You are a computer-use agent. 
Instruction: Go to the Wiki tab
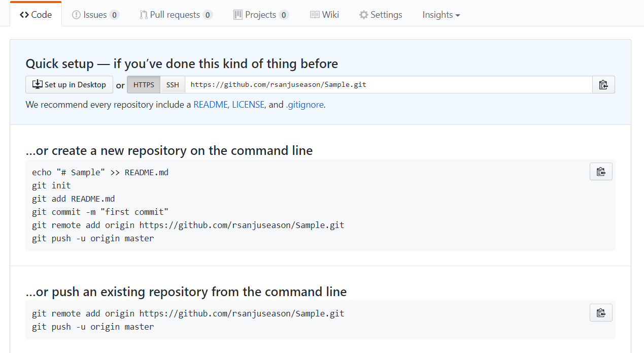(330, 15)
